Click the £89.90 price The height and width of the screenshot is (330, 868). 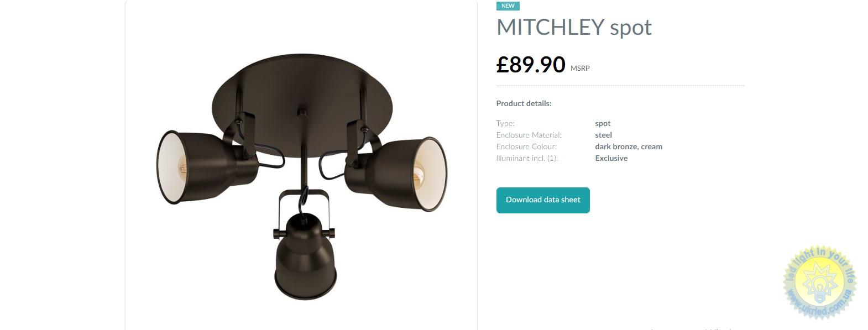tap(531, 65)
